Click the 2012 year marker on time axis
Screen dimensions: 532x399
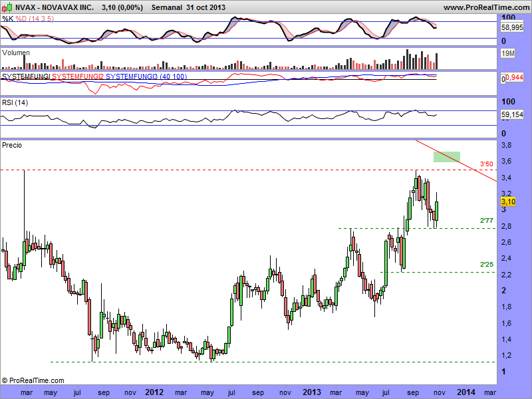(154, 392)
